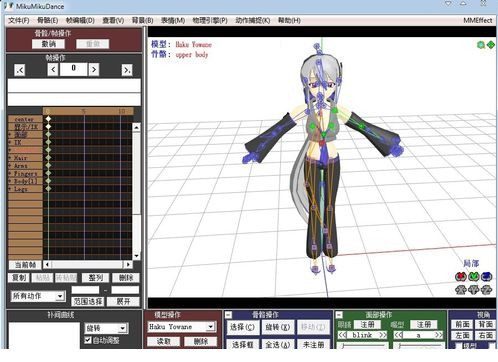Expand the Hair bone group
This screenshot has width=498, height=362.
tap(10, 158)
